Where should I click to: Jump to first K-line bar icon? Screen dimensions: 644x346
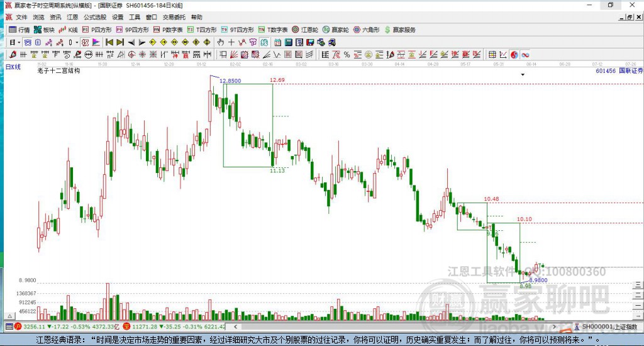tap(109, 42)
